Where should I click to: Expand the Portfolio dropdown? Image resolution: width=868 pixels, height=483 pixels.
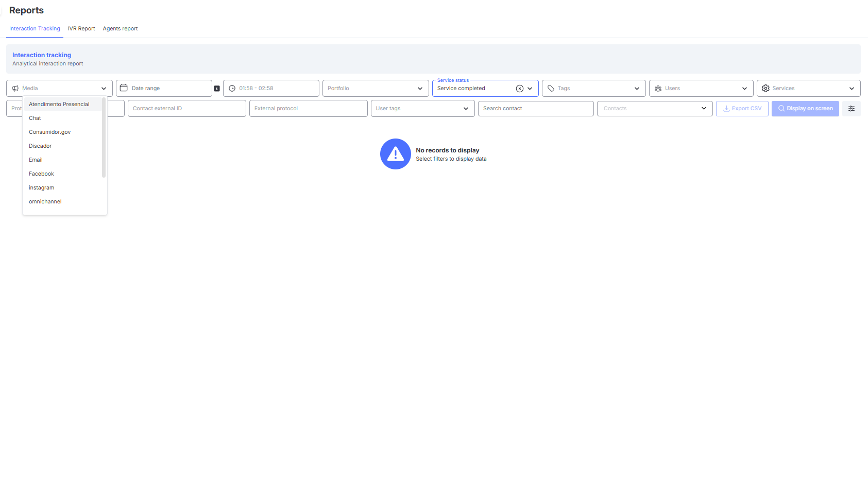point(420,89)
